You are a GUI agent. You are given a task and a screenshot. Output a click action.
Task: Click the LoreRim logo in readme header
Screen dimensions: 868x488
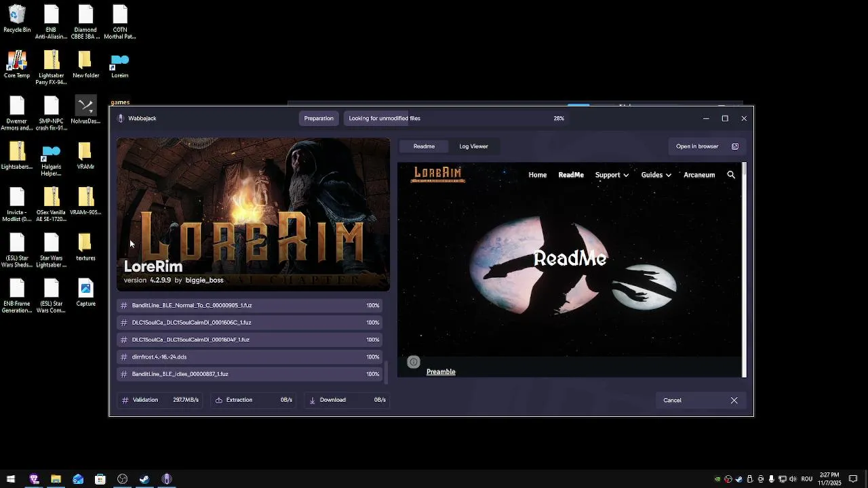point(437,174)
